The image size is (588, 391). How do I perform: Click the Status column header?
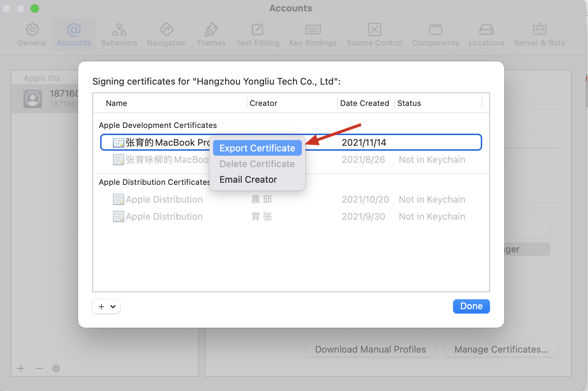coord(409,103)
